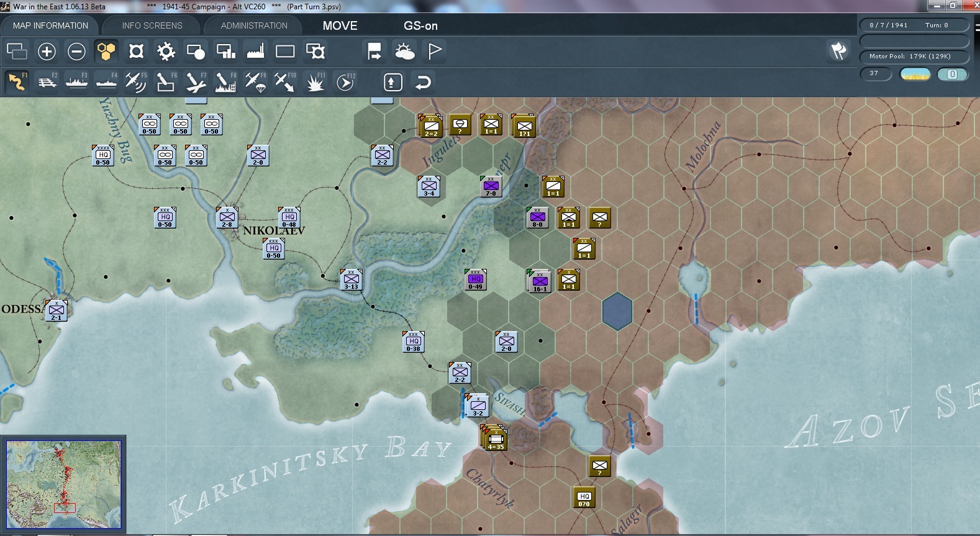The height and width of the screenshot is (536, 980).
Task: Click the overlapping windows icon in toolbar
Action: click(17, 52)
